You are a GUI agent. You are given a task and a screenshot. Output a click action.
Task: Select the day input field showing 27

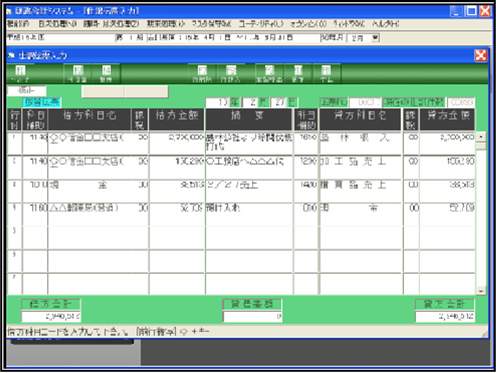[280, 102]
